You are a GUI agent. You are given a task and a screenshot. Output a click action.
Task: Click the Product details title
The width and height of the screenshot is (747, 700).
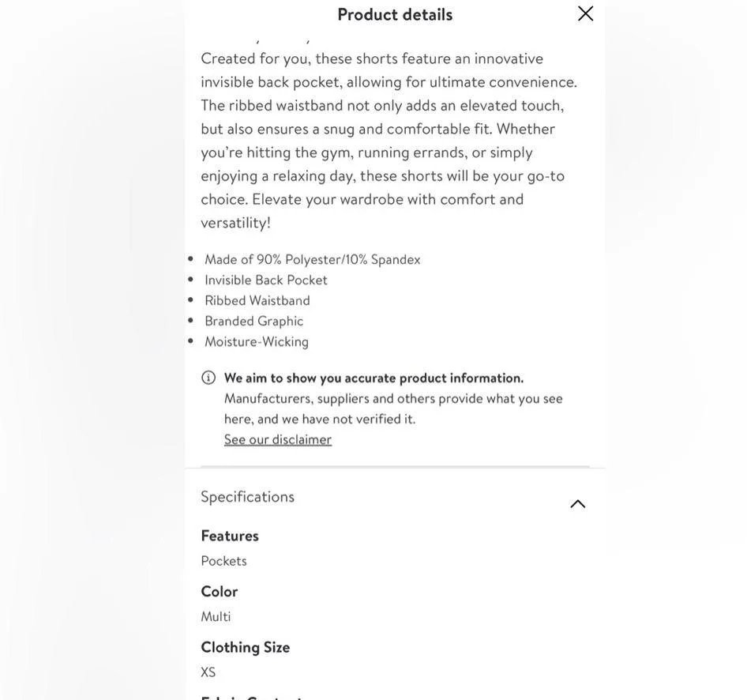click(395, 14)
